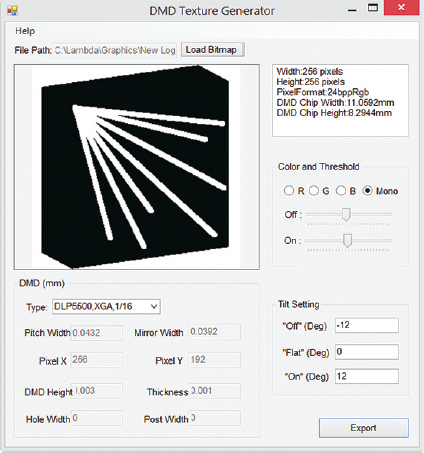The width and height of the screenshot is (424, 453).
Task: Click the application icon in title bar
Action: pyautogui.click(x=12, y=11)
